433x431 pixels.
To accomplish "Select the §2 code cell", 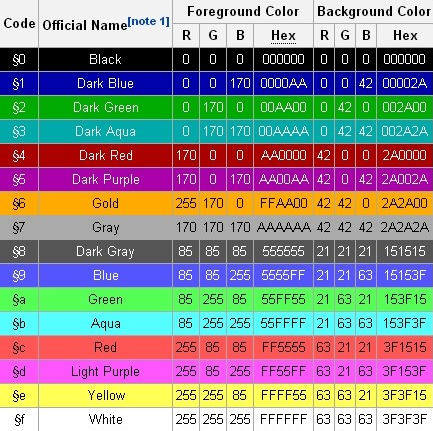I will point(19,107).
